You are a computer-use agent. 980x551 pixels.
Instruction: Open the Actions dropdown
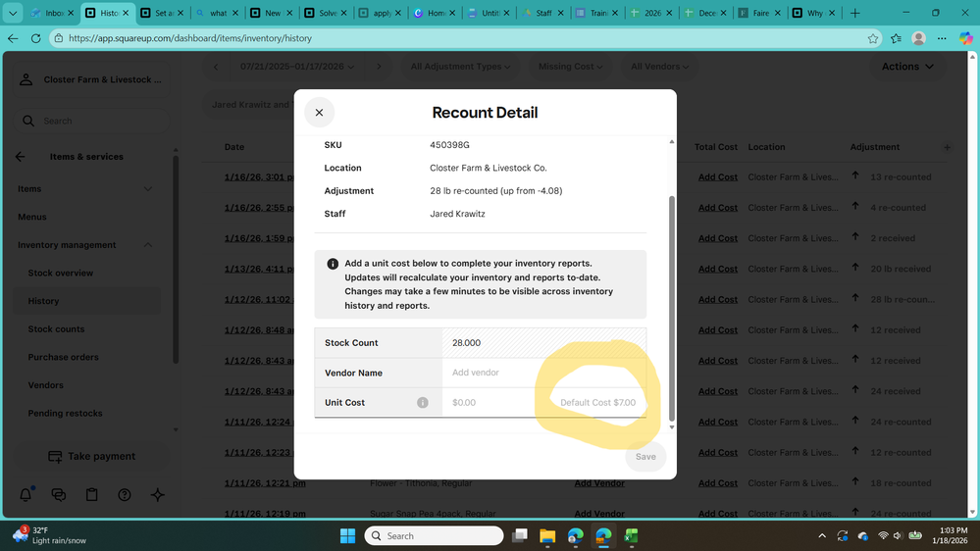[x=907, y=67]
